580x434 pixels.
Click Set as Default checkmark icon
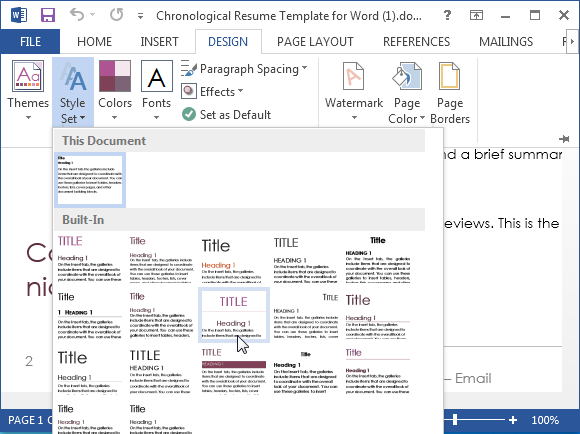pos(189,114)
